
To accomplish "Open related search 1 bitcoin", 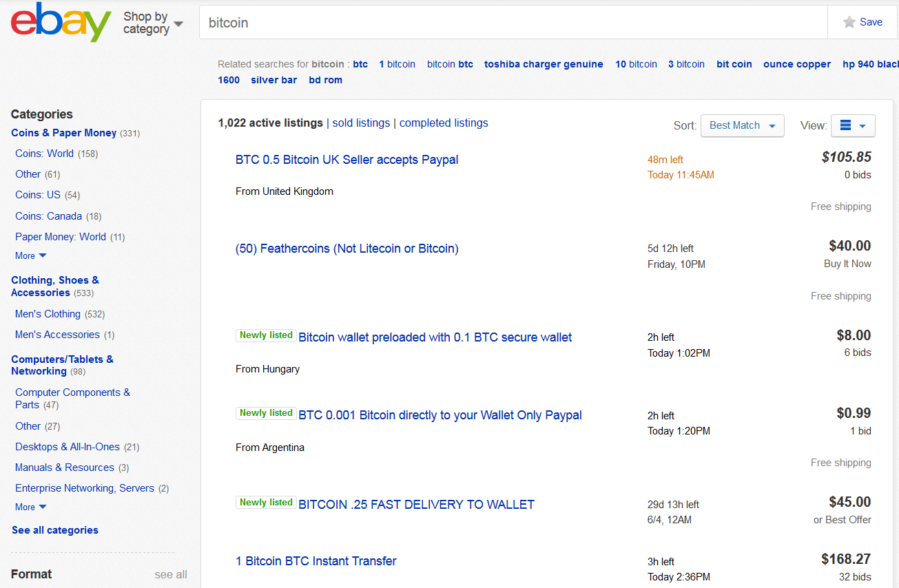I will [397, 64].
